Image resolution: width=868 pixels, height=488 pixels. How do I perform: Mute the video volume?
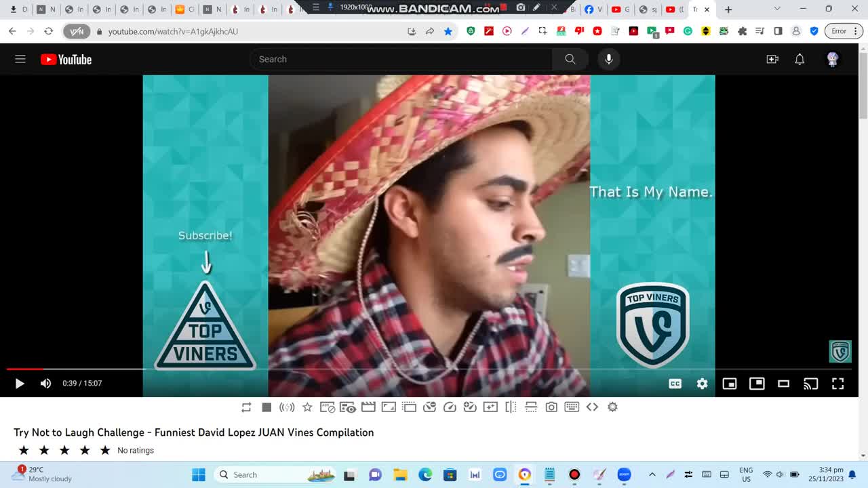[45, 384]
